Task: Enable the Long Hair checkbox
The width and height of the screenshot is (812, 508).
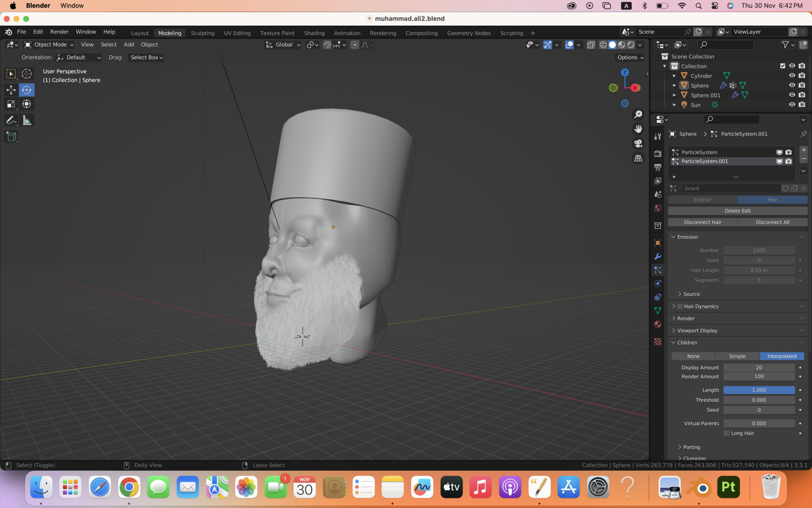Action: point(727,433)
